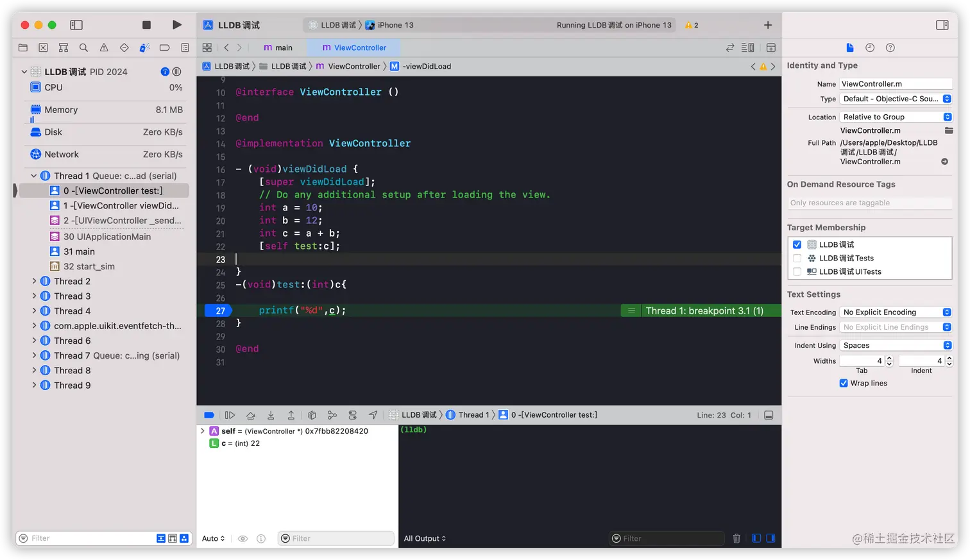This screenshot has height=560, width=970.
Task: Open the find navigator magnifier
Action: 83,47
